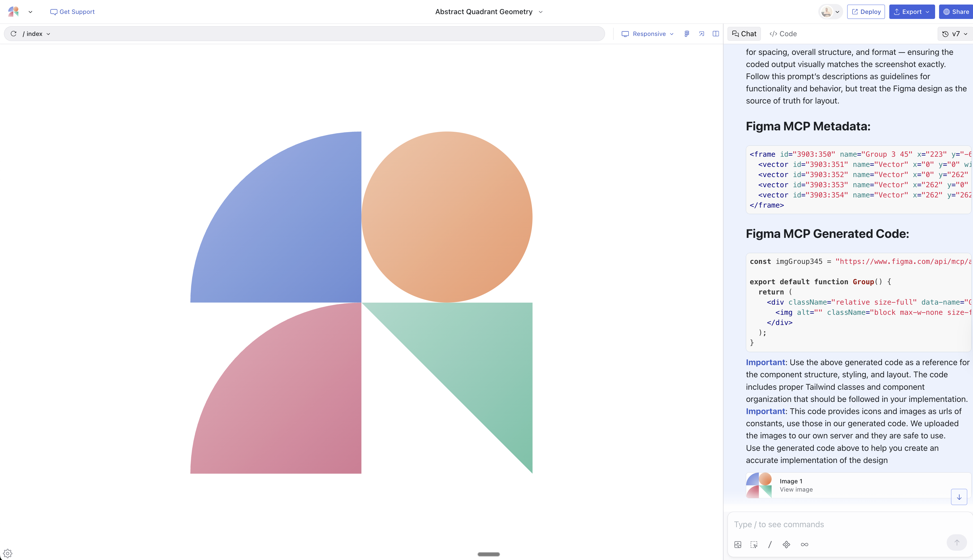This screenshot has height=560, width=973.
Task: Open the components diamond icon
Action: [787, 545]
